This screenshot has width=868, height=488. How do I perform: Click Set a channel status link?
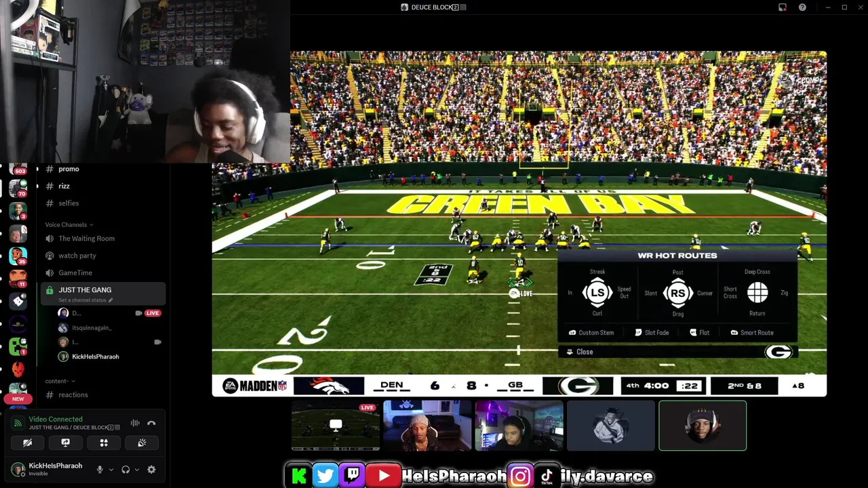click(85, 300)
